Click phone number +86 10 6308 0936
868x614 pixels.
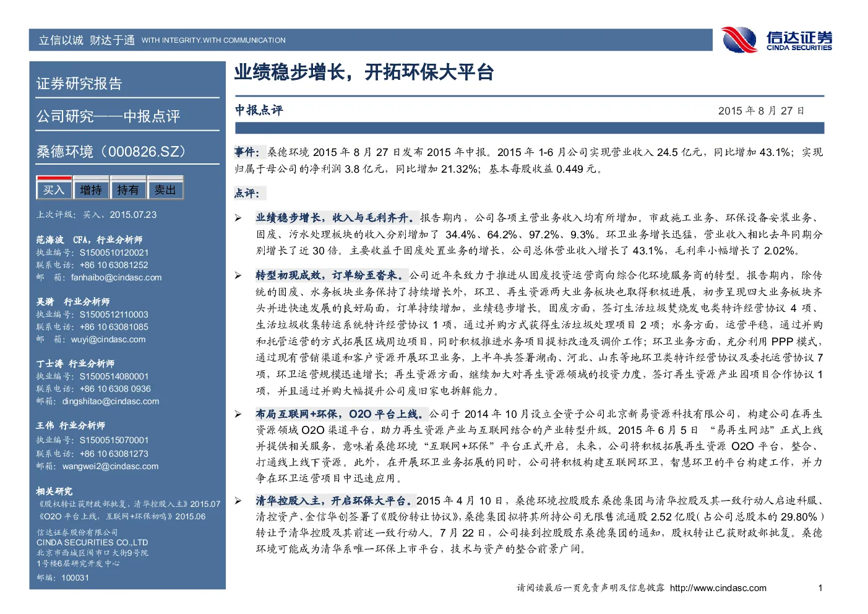116,389
